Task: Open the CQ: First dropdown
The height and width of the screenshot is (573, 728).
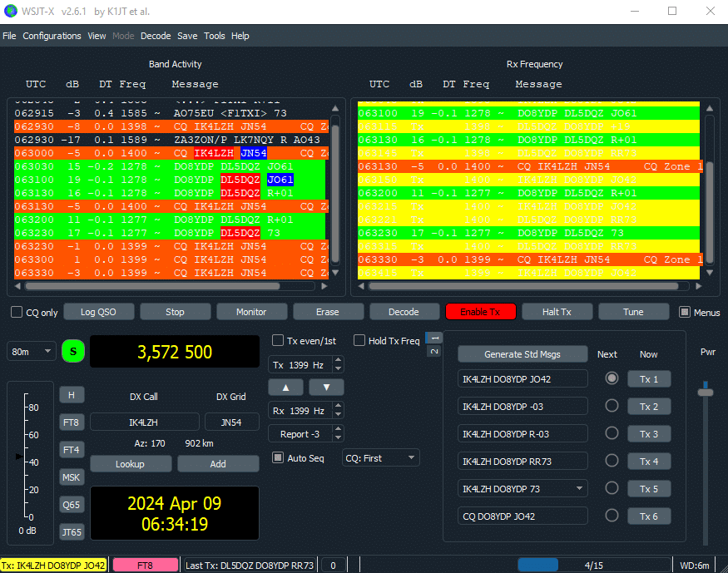Action: (380, 457)
